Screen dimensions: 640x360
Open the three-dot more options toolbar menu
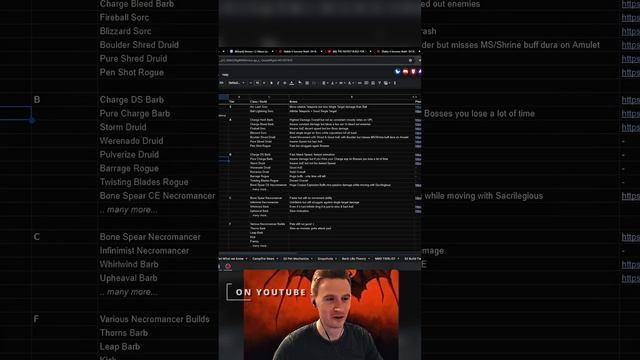point(395,83)
